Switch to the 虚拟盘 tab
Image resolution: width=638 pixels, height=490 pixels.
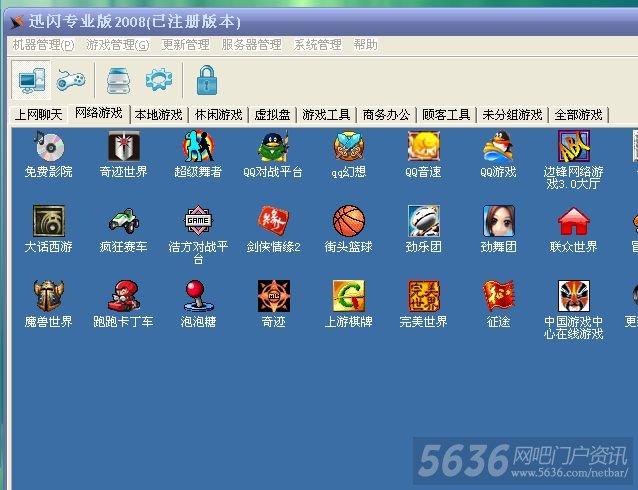point(272,115)
